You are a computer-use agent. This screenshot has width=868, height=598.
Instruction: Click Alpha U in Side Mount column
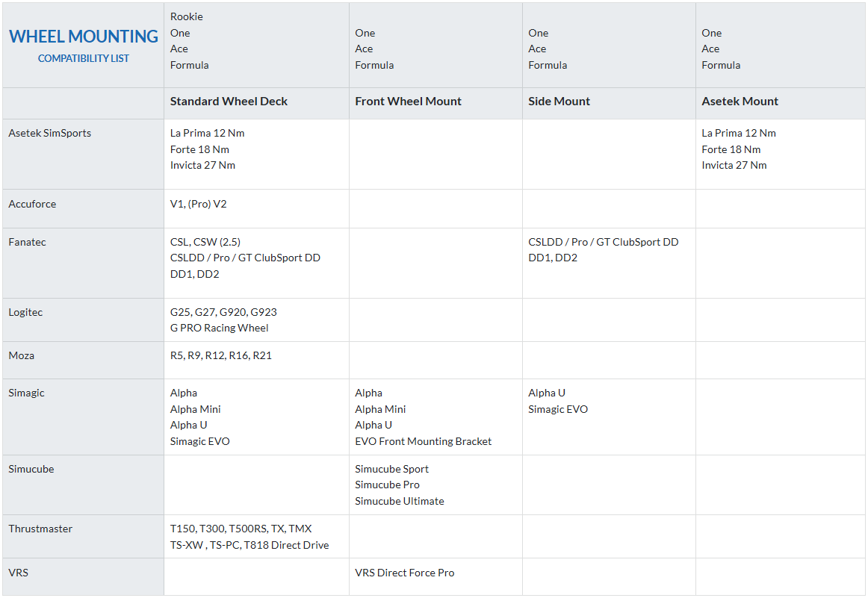coord(546,393)
